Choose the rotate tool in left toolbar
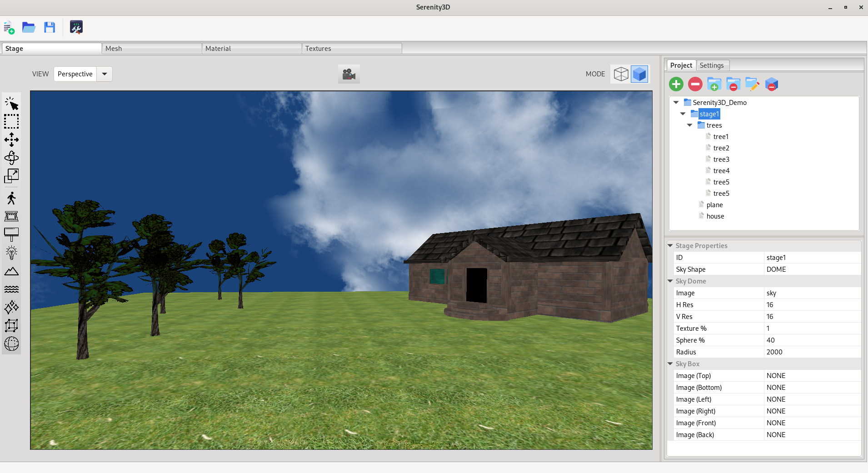 (x=11, y=158)
